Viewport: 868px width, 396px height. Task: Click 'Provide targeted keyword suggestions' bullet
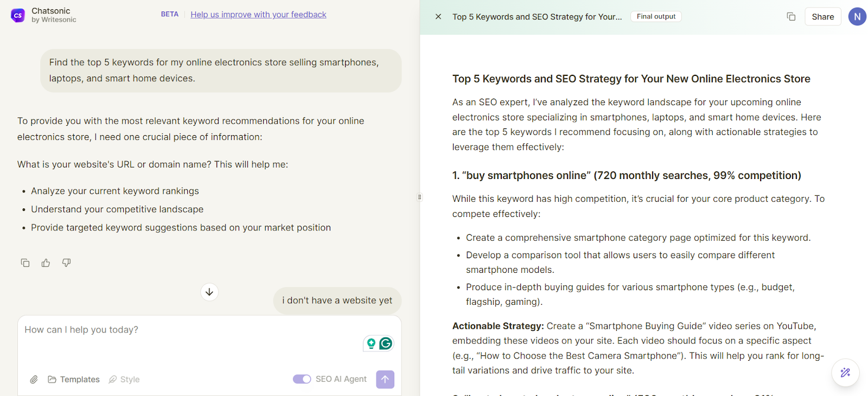point(181,228)
